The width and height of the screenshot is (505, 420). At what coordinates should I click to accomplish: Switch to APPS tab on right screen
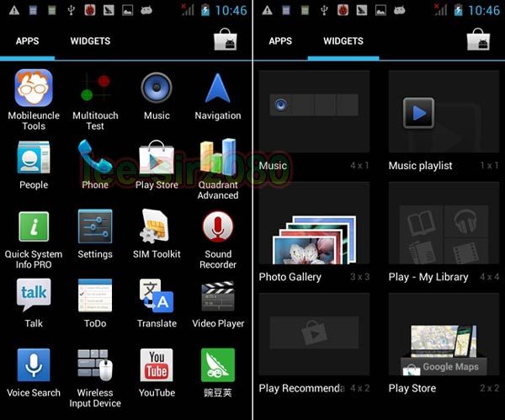point(280,41)
